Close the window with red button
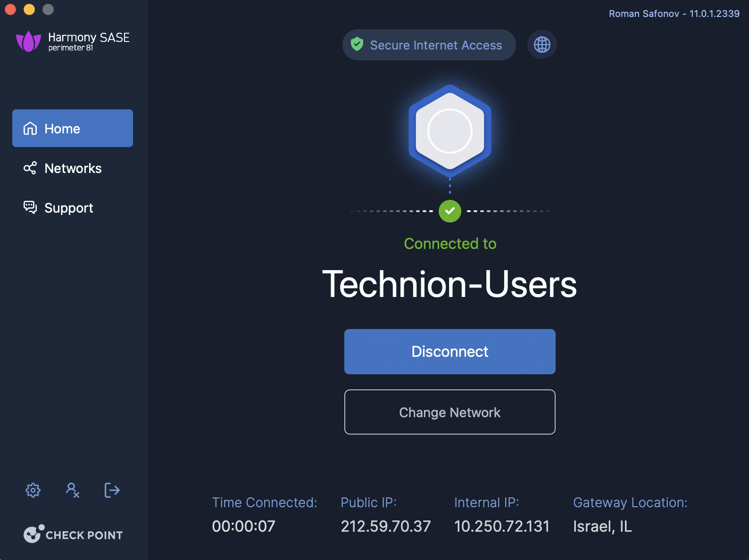 click(10, 9)
